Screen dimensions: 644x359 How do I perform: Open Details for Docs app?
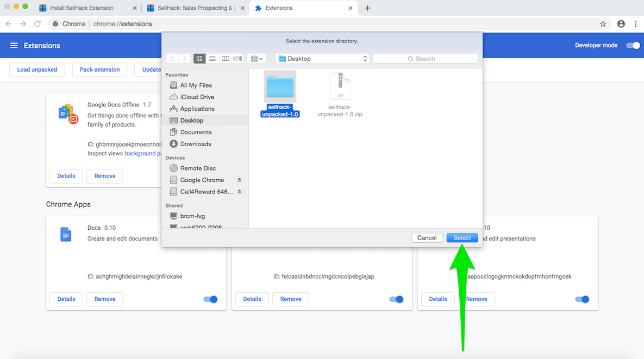(66, 299)
